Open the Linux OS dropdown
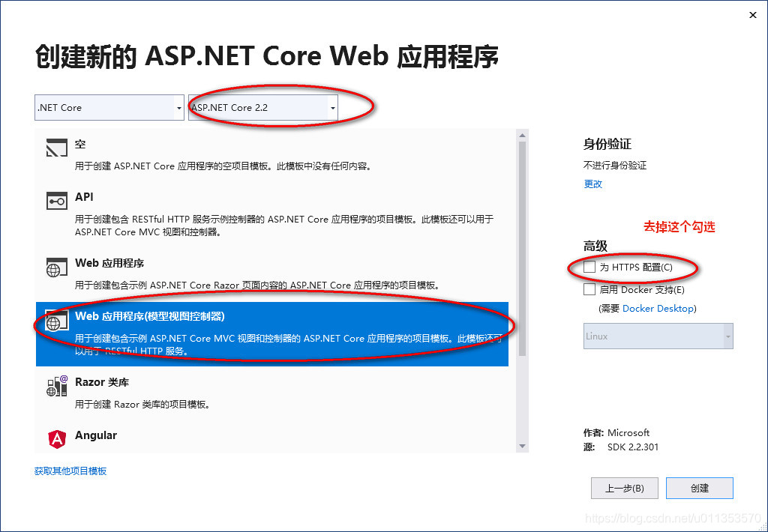The width and height of the screenshot is (768, 532). [x=658, y=336]
